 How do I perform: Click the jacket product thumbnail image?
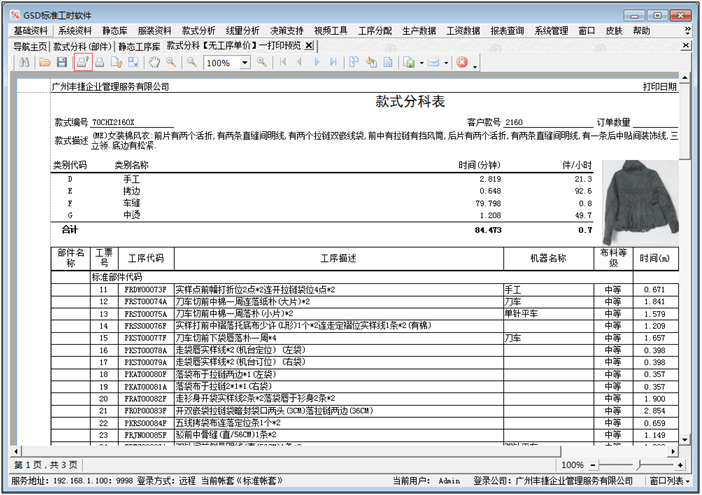tap(640, 202)
